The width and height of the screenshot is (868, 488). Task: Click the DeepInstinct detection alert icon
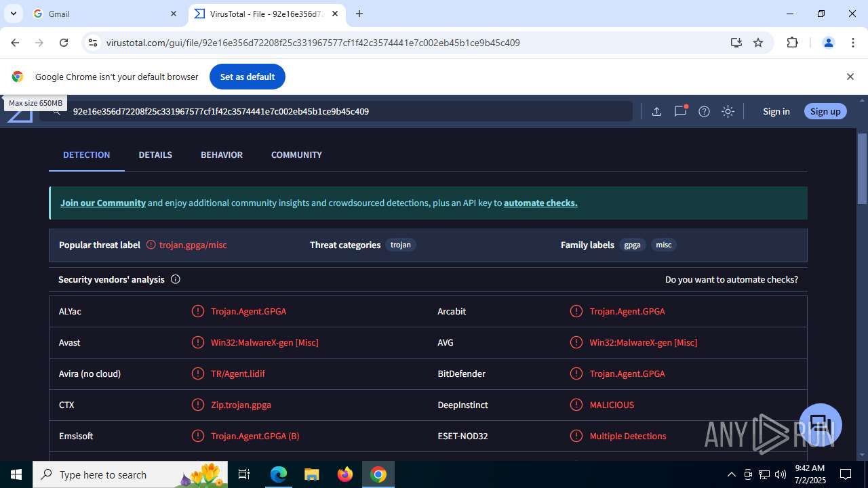(x=576, y=405)
